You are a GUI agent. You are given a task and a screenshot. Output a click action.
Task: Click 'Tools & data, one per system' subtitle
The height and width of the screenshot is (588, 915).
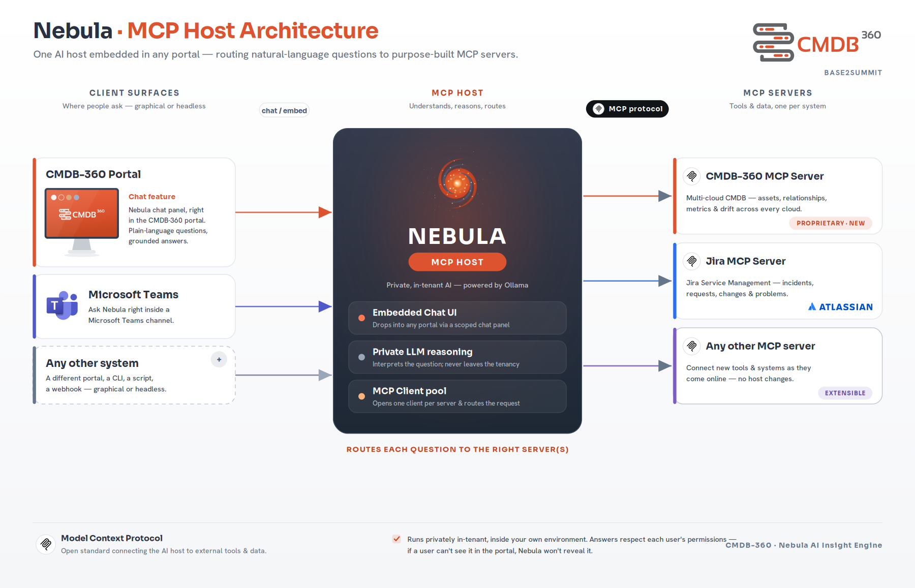(x=778, y=106)
